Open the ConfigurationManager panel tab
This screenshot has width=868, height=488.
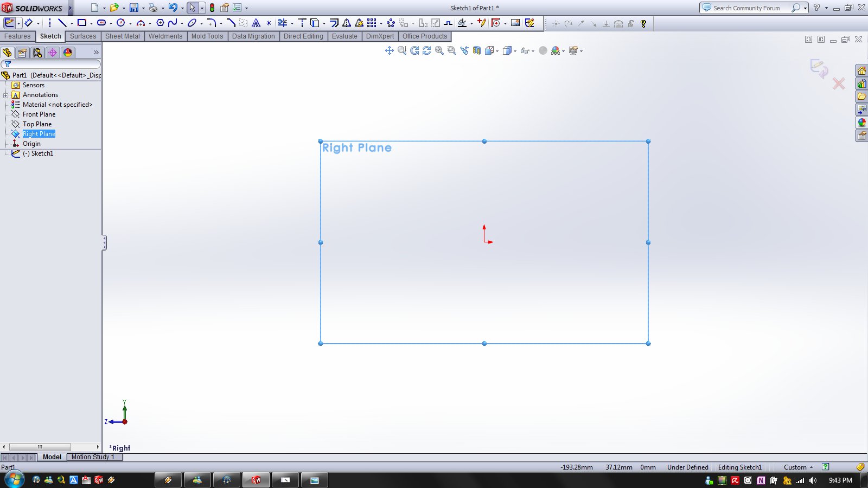(37, 53)
